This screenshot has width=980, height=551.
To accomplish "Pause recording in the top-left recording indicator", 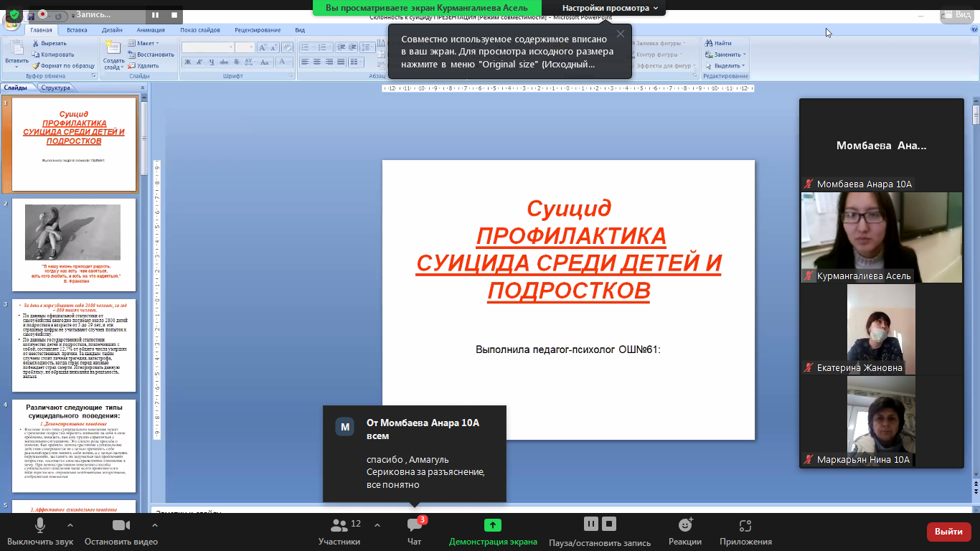I will tap(155, 14).
